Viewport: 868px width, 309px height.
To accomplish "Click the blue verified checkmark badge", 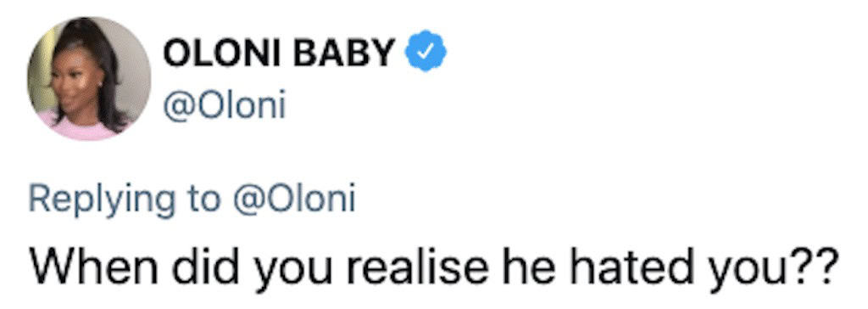I will [426, 52].
